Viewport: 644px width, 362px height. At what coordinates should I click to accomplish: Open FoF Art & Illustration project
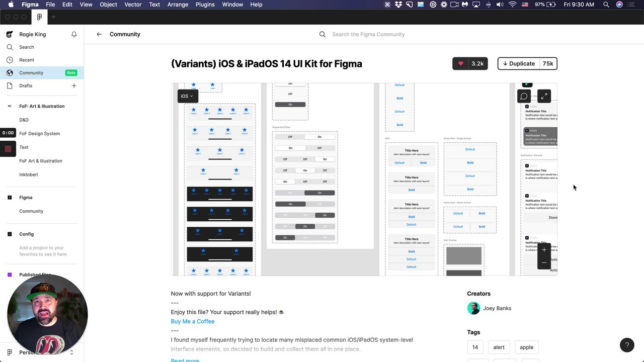[x=42, y=161]
